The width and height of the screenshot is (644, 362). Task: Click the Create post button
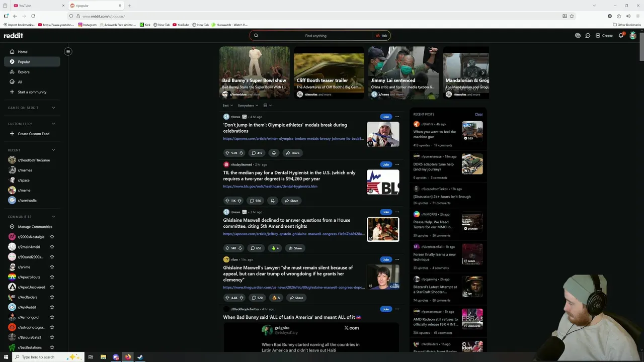coord(604,36)
